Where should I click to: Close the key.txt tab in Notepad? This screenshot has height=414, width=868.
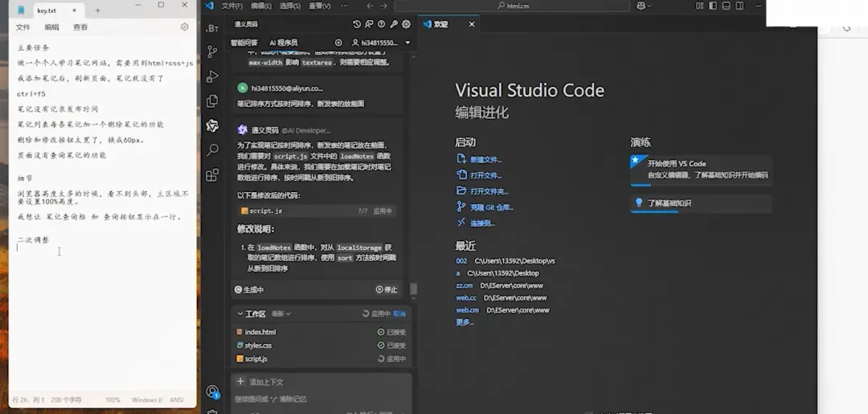click(x=74, y=10)
